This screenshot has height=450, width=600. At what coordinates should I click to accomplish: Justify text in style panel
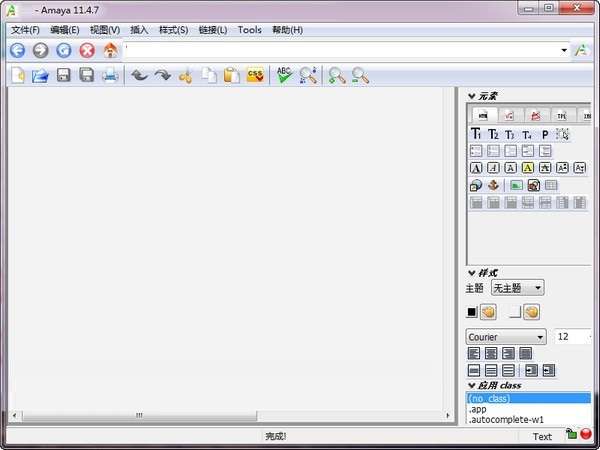point(525,353)
